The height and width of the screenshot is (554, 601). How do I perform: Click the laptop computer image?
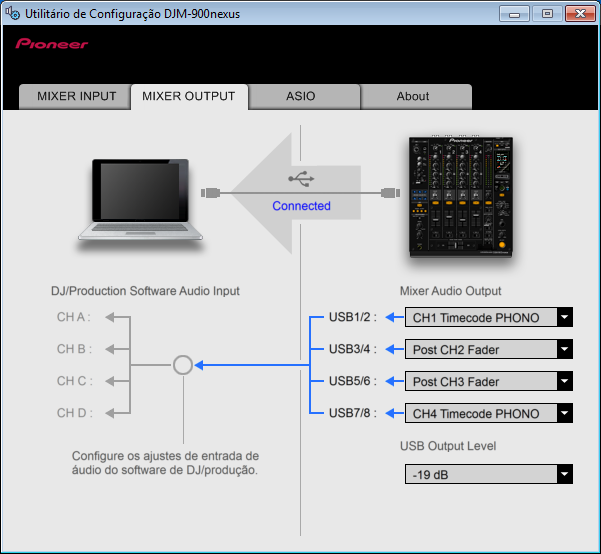coord(140,201)
